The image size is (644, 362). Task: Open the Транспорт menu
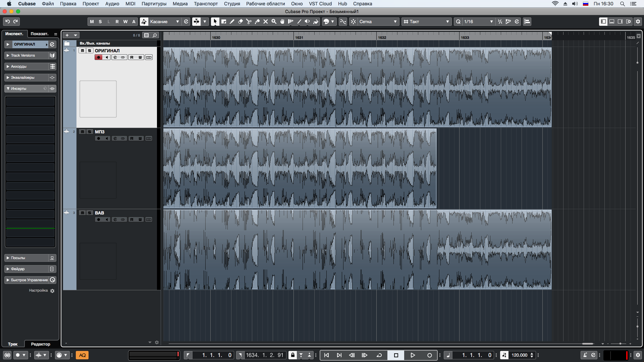pos(205,4)
